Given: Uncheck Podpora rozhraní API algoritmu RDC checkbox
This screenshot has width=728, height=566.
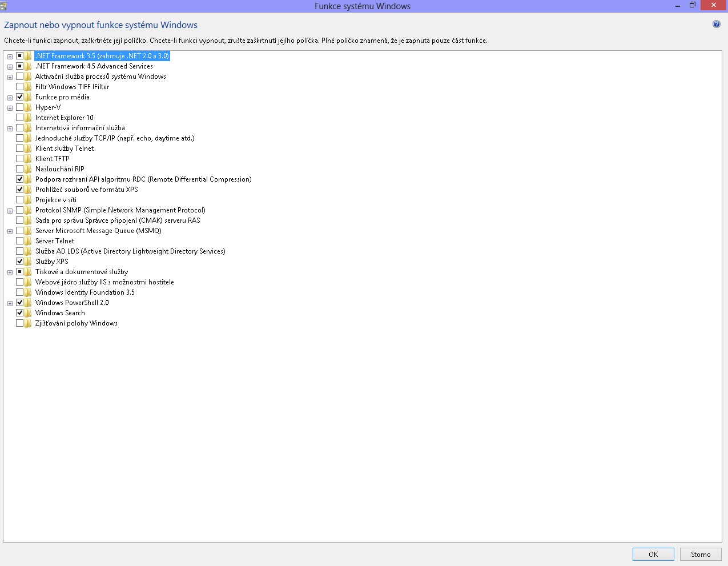Looking at the screenshot, I should point(19,179).
